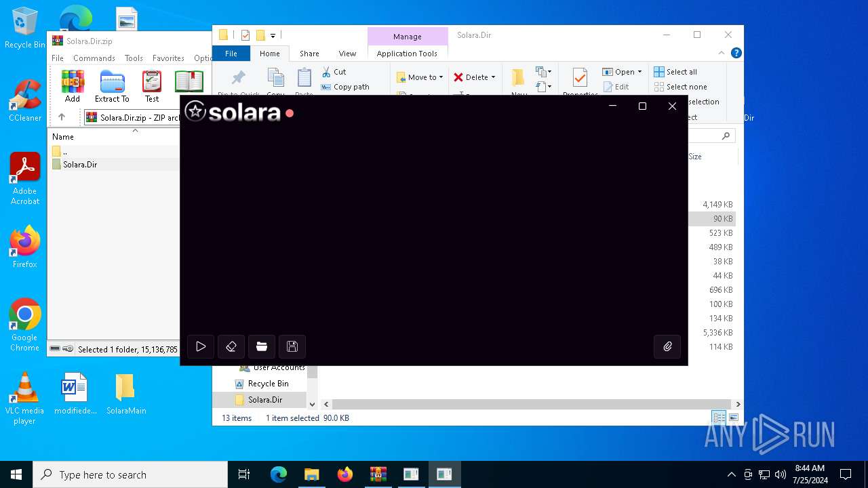
Task: Expand Delete dropdown in Explorer ribbon
Action: (x=494, y=77)
